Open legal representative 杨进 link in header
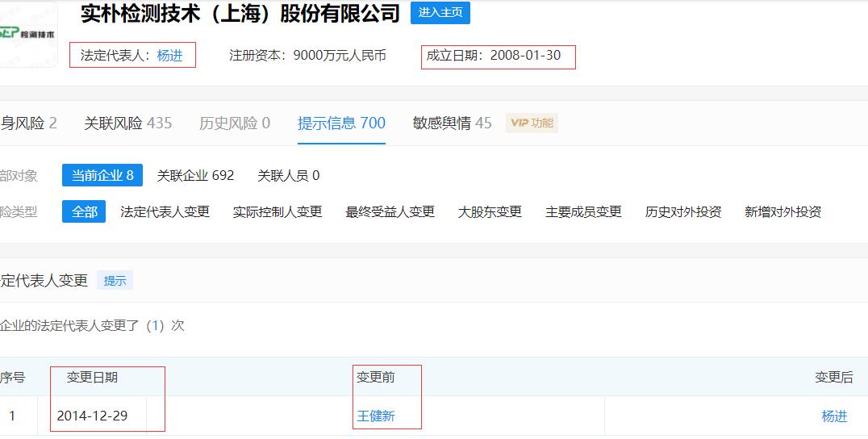 pos(170,56)
